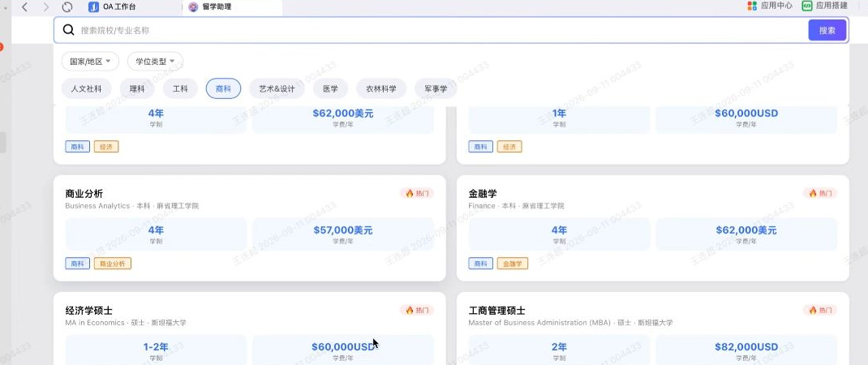Click the 4年 duration on 金融学 card

tap(559, 230)
